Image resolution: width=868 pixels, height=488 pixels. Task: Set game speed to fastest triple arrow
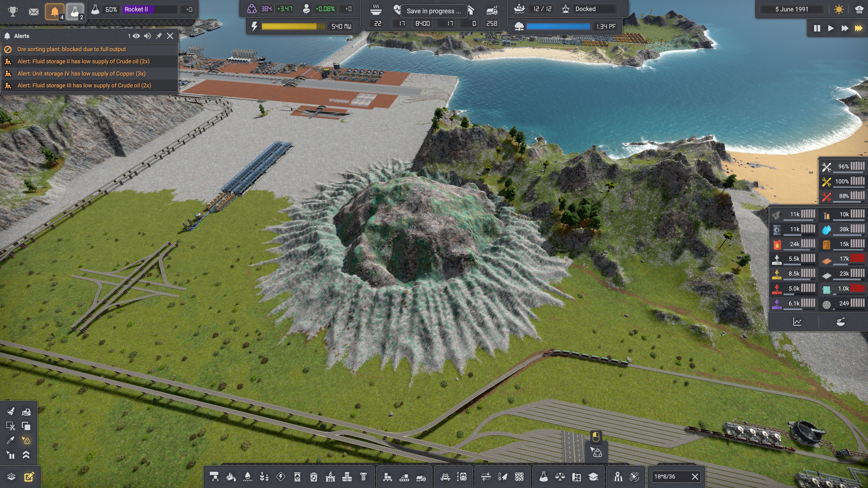(859, 28)
